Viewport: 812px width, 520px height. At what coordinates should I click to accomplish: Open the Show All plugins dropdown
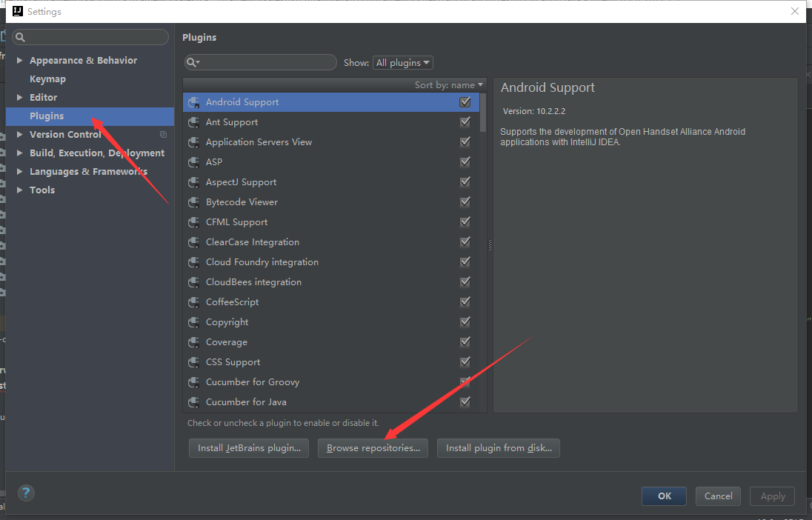(403, 63)
